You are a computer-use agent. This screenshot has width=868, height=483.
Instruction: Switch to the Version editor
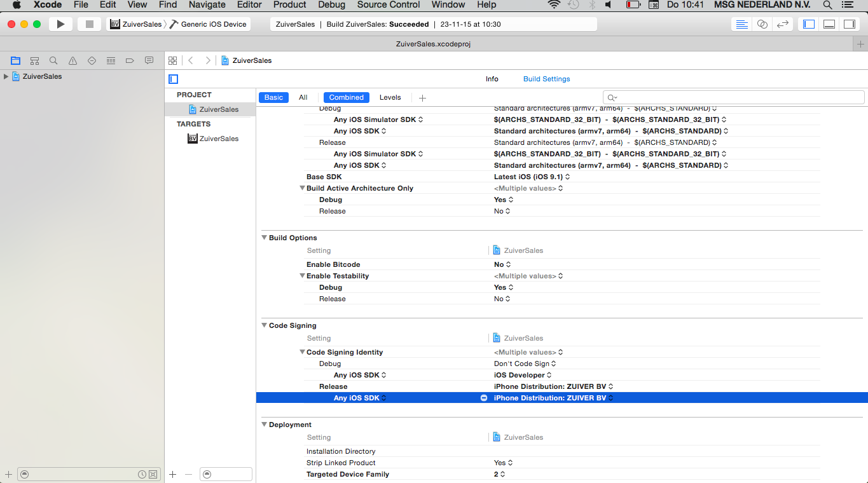pos(783,24)
